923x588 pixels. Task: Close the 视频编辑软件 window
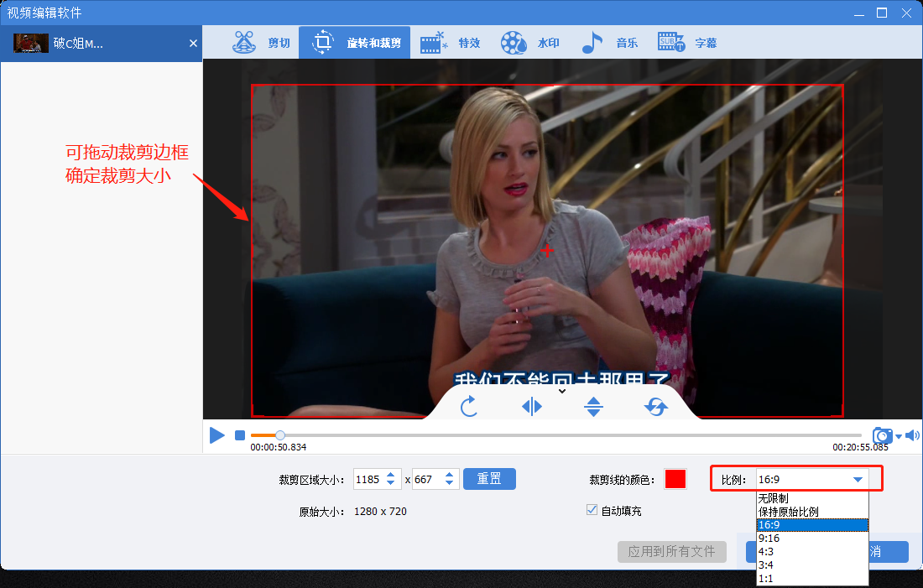click(906, 13)
